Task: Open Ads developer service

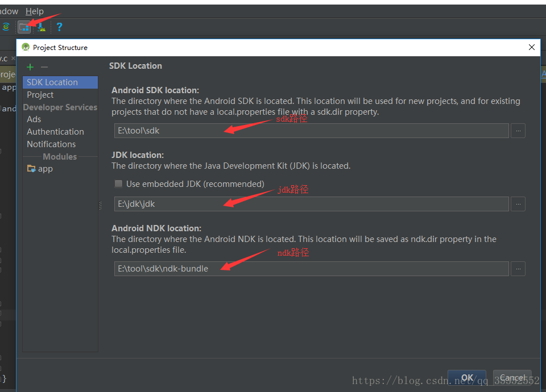Action: (x=60, y=119)
